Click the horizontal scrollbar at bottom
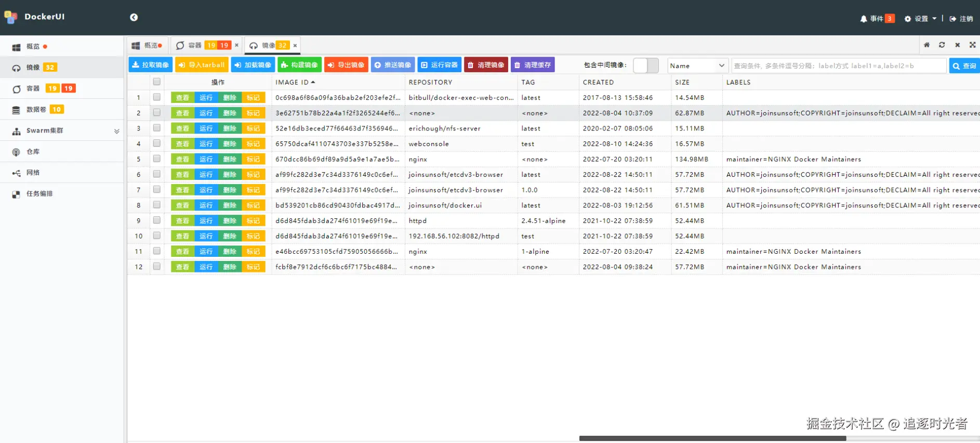 [x=712, y=438]
